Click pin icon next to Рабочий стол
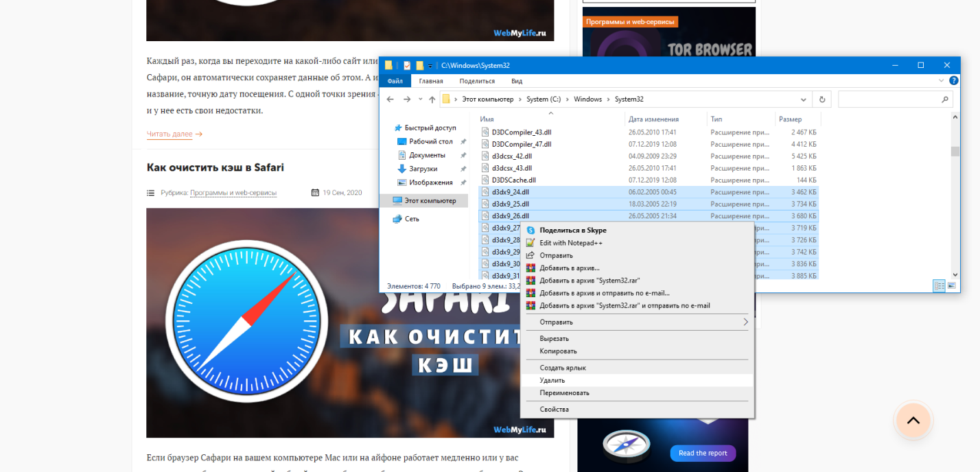Image resolution: width=980 pixels, height=472 pixels. tap(463, 141)
